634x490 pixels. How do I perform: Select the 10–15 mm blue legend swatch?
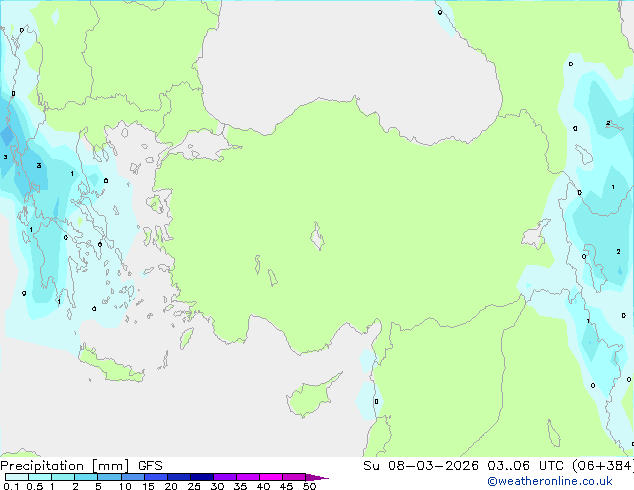point(133,477)
